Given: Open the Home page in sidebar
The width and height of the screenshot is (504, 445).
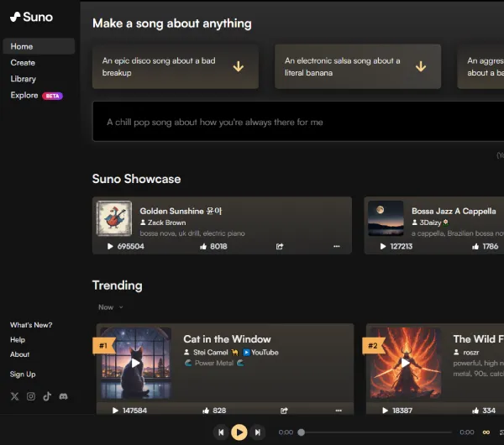Looking at the screenshot, I should pos(39,46).
